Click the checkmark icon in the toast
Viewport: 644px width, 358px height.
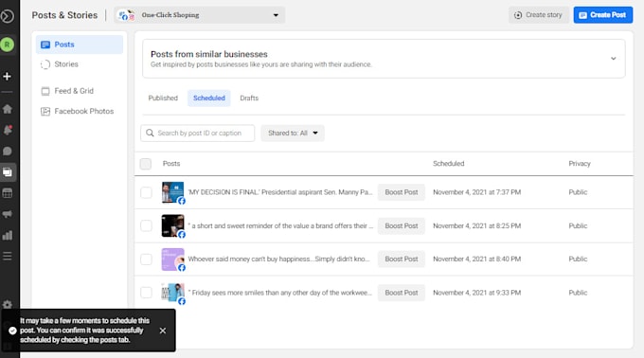[x=12, y=331]
